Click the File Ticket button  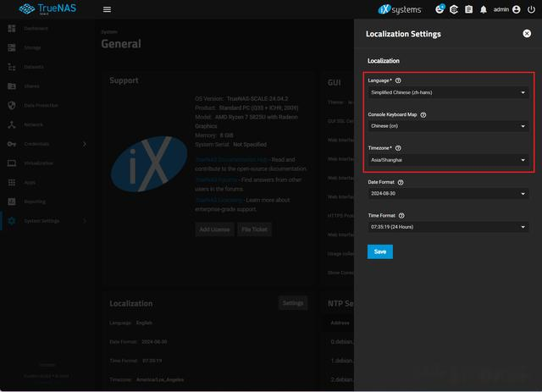(x=254, y=229)
